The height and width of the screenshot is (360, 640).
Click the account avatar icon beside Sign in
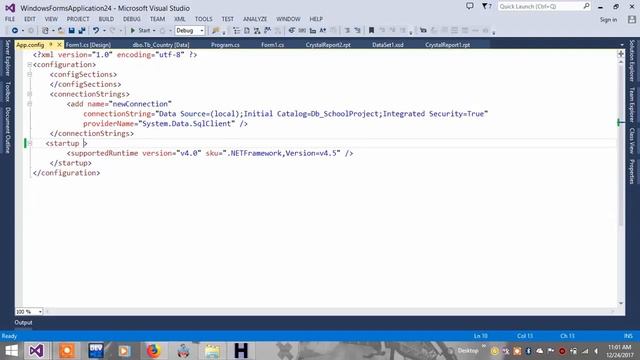[x=632, y=19]
